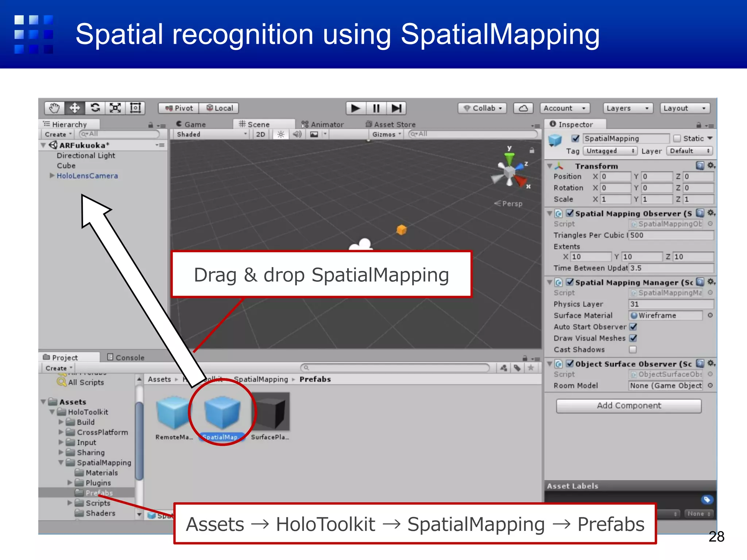
Task: Click the Play button
Action: [356, 108]
